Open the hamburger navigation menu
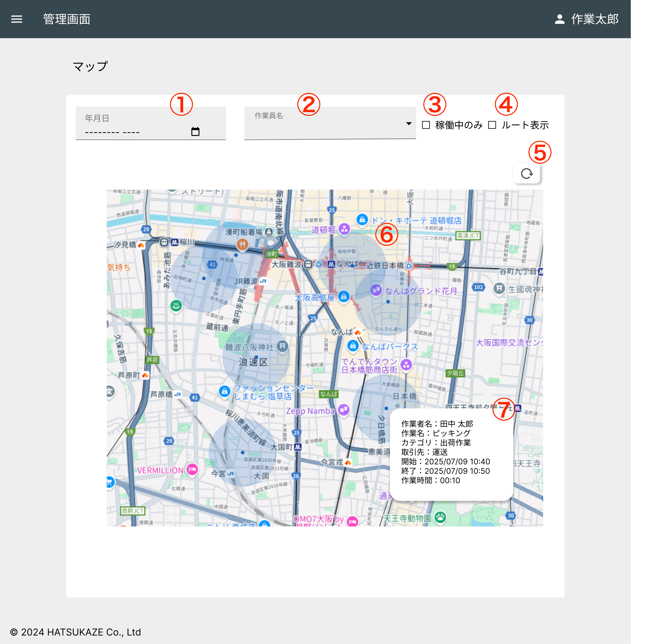The image size is (654, 644). click(17, 19)
